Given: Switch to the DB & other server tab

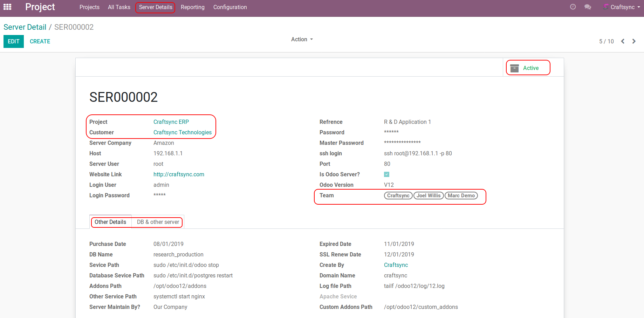Looking at the screenshot, I should point(158,222).
